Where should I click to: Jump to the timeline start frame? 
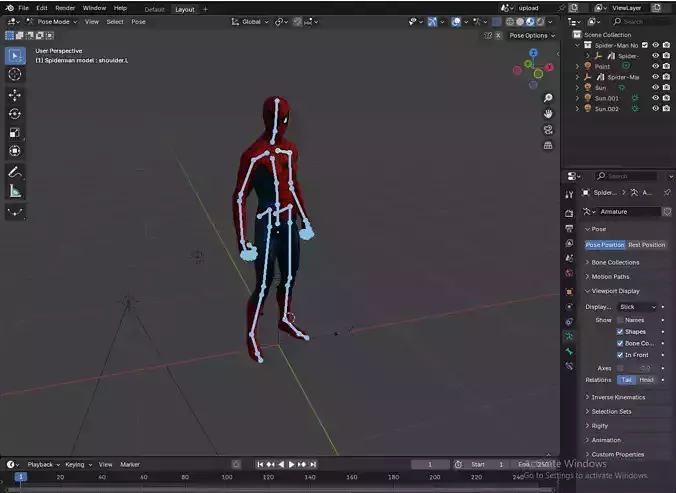260,464
